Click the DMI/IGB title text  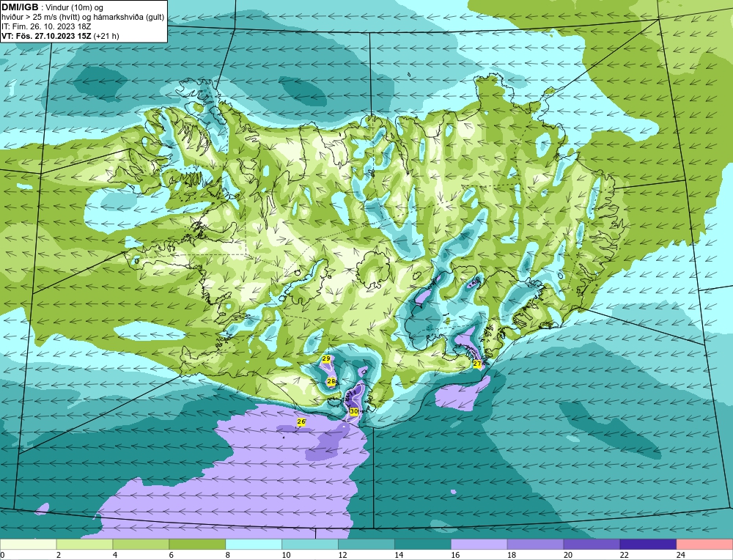pyautogui.click(x=20, y=7)
